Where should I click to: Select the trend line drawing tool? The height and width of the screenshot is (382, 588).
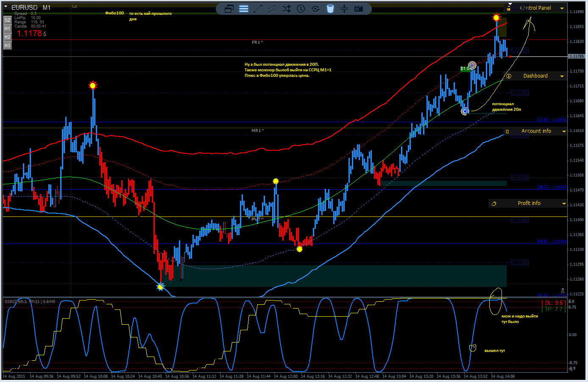[258, 8]
